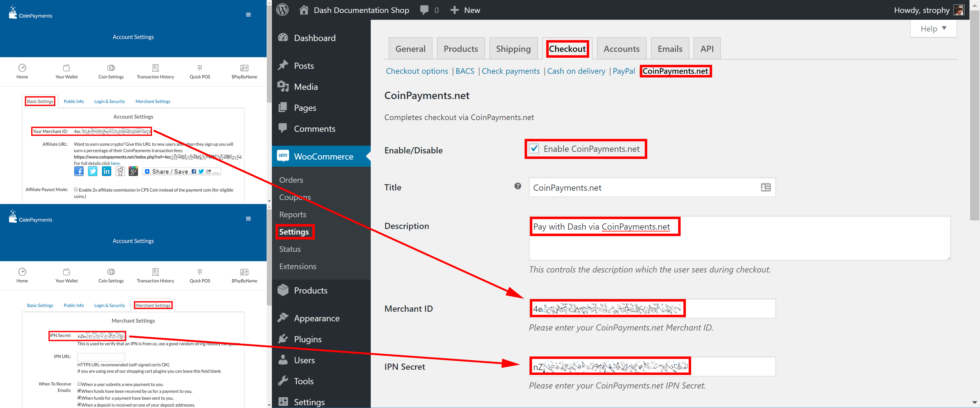
Task: Open the Products settings tab
Action: pyautogui.click(x=461, y=49)
